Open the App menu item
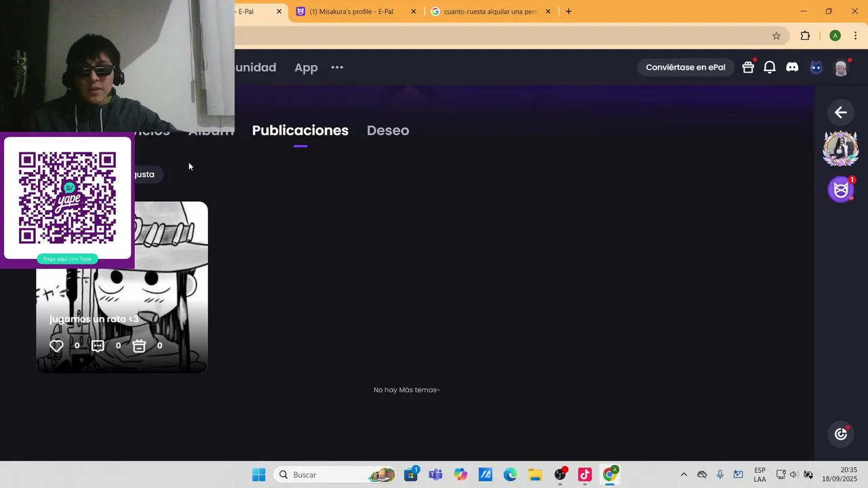Image resolution: width=868 pixels, height=488 pixels. (306, 67)
